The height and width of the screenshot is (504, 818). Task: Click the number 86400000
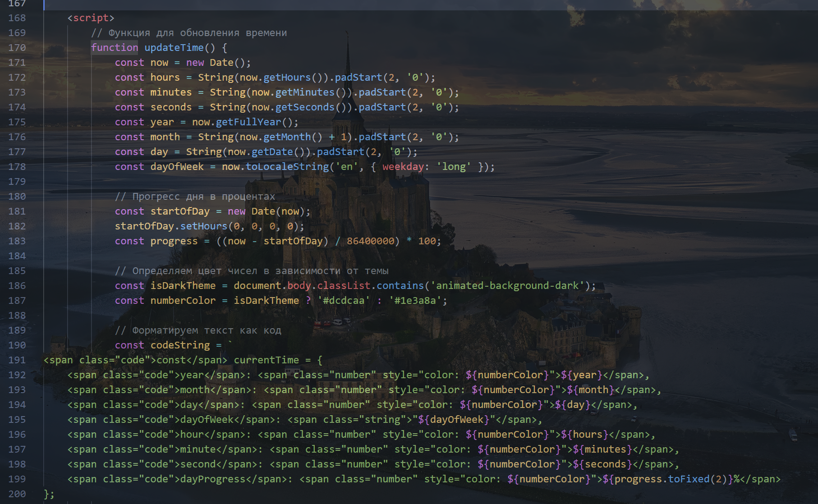[370, 241]
